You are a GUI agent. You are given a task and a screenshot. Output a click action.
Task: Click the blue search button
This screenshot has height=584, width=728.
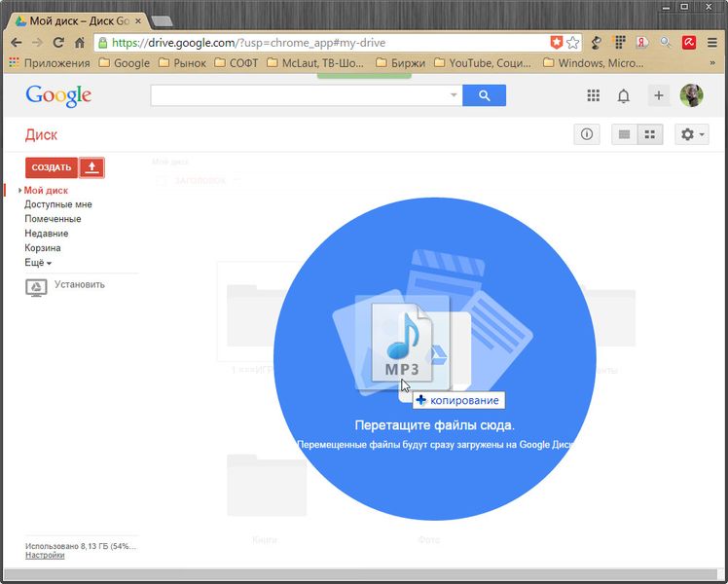pyautogui.click(x=485, y=95)
